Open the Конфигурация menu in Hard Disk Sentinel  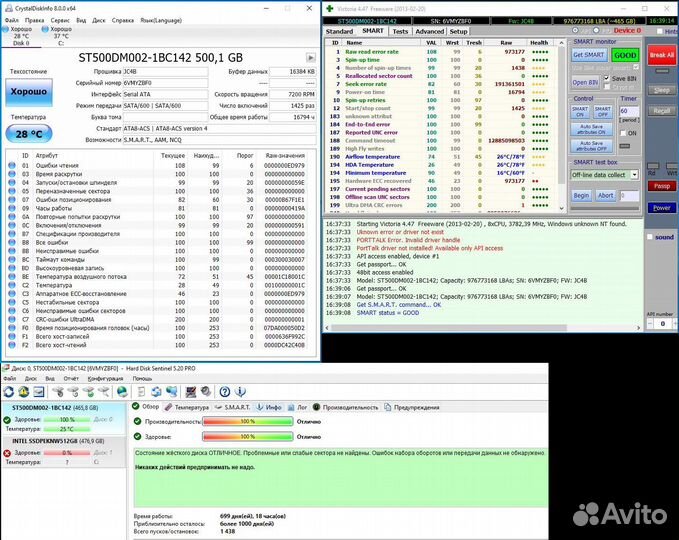105,379
